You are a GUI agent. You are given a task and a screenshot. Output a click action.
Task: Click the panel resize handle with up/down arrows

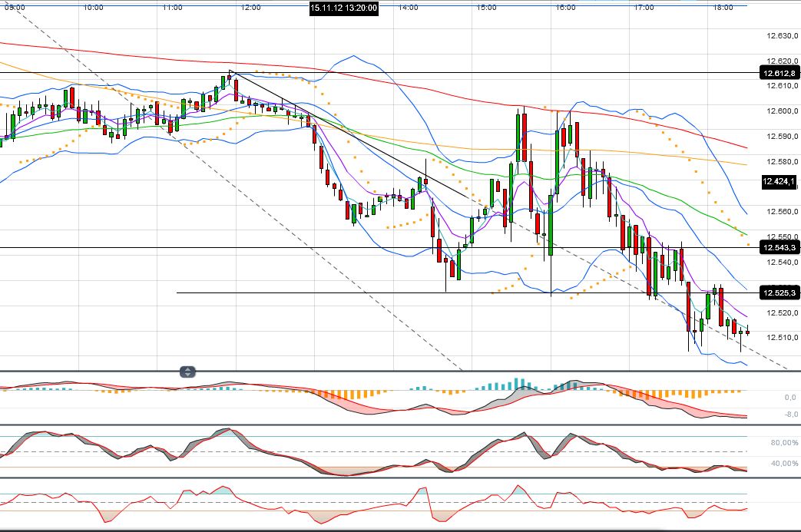pos(187,372)
